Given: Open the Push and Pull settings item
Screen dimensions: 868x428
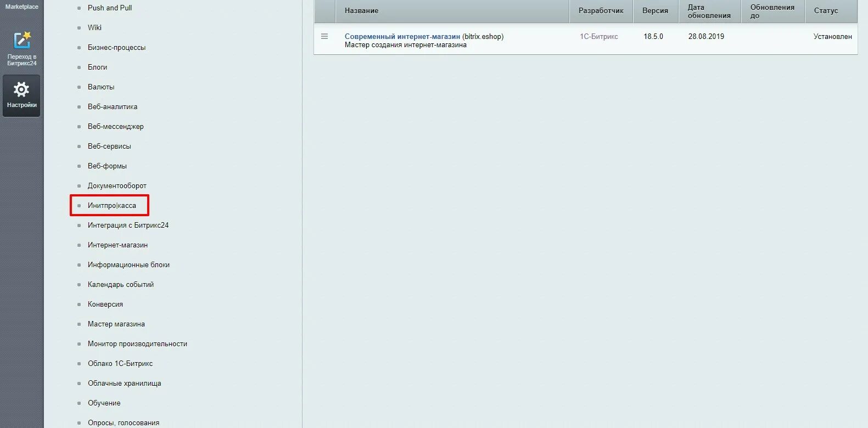Looking at the screenshot, I should 110,8.
